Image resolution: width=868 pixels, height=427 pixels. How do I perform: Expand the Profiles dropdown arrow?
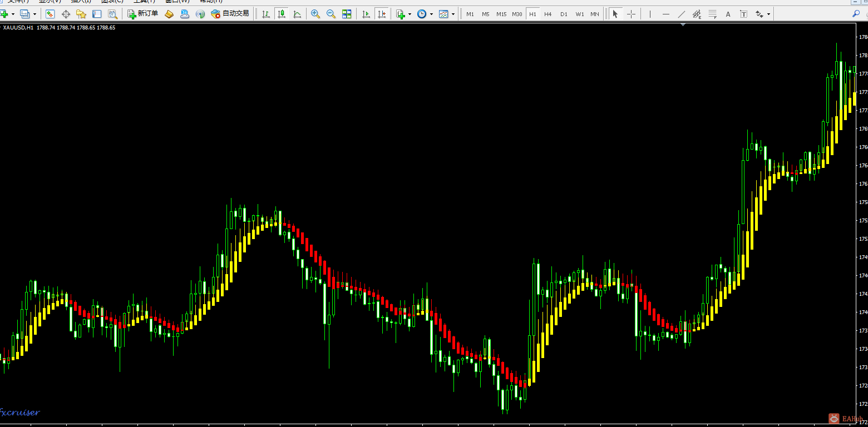point(34,14)
